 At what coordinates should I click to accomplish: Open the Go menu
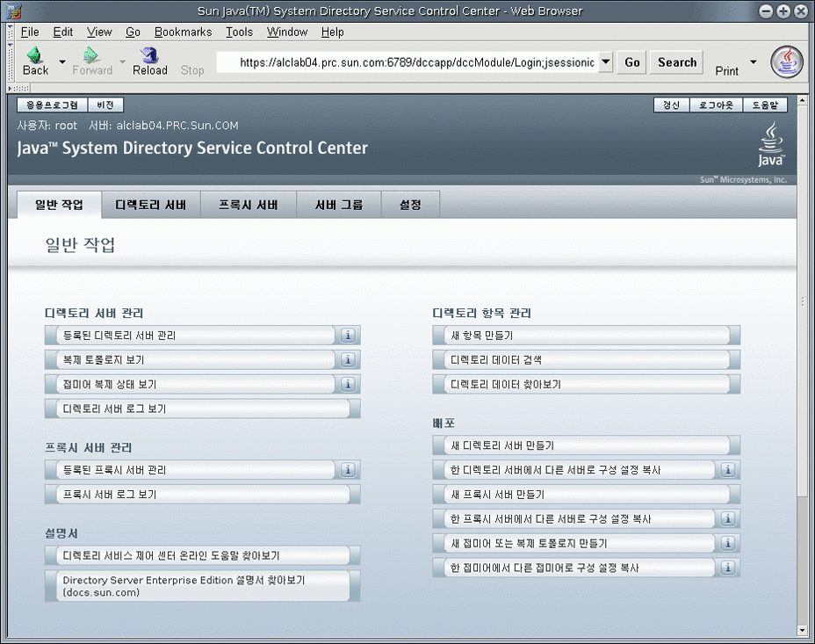[133, 33]
